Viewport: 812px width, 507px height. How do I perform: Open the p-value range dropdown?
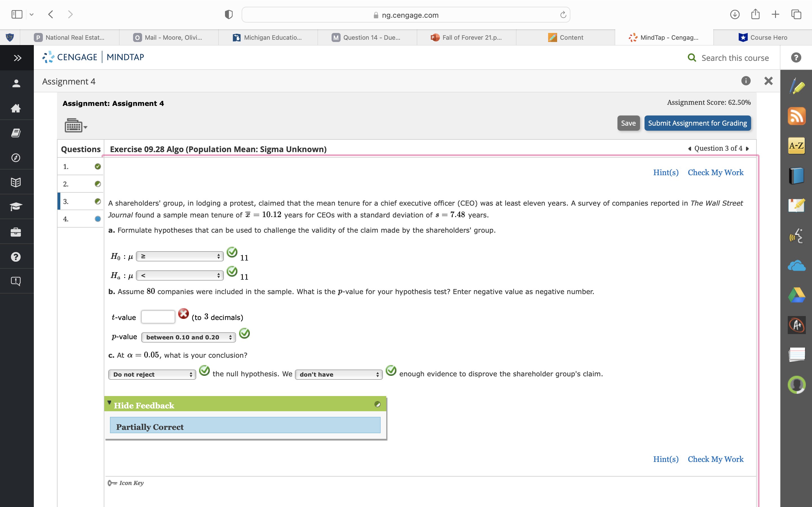pyautogui.click(x=189, y=337)
